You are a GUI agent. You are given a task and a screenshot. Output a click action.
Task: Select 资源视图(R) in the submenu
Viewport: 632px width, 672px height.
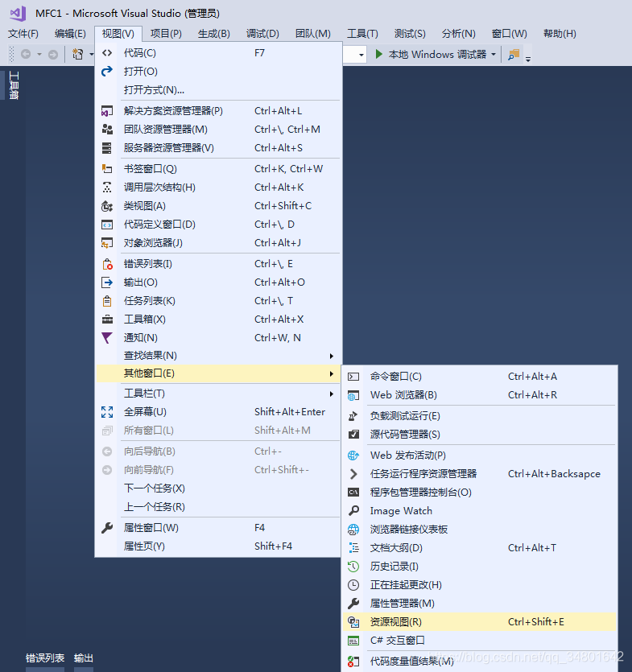tap(480, 622)
